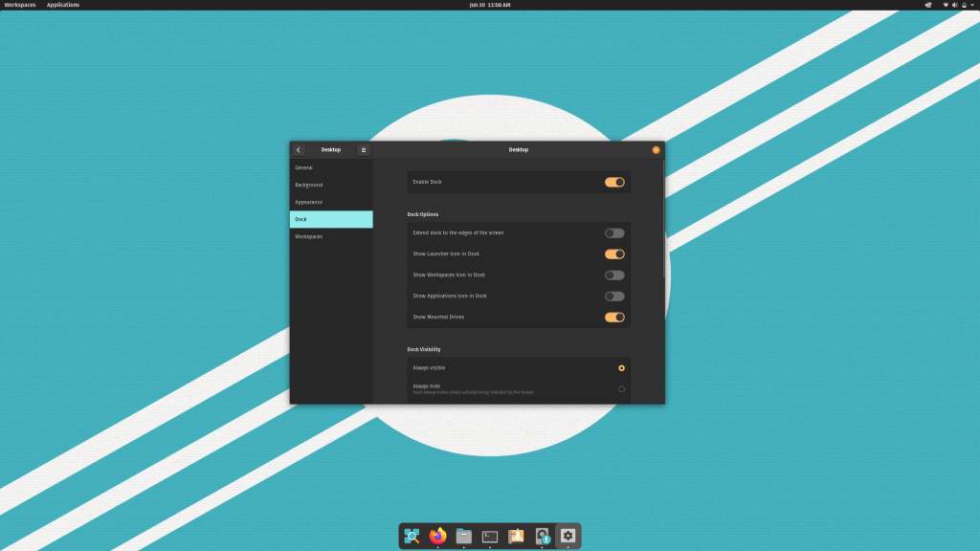
Task: Select the Always hide visibility option
Action: (x=621, y=388)
